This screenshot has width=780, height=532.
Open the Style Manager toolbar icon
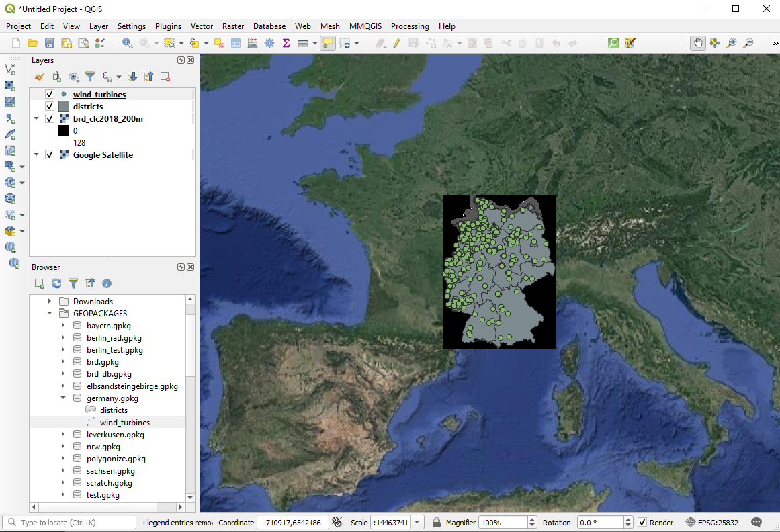[x=99, y=43]
